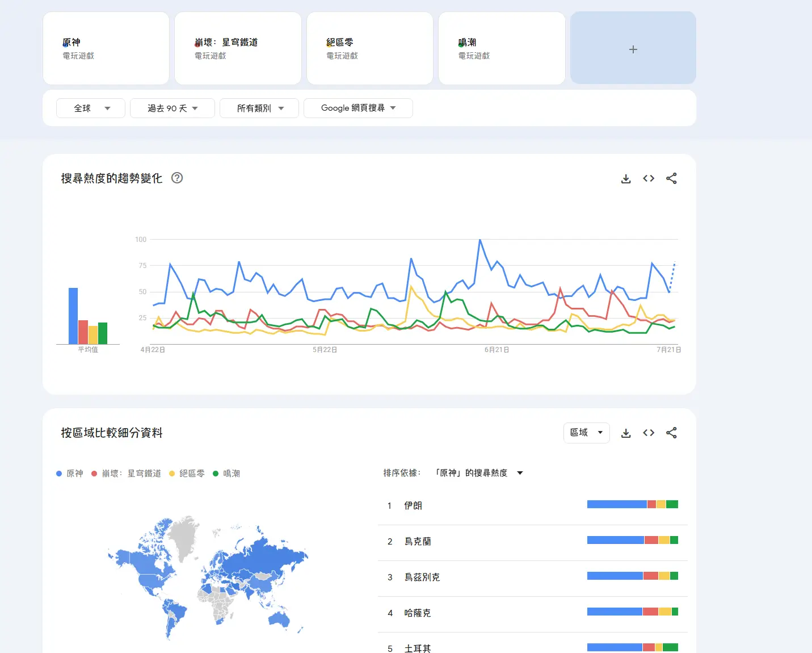
Task: Open embed code for 按區域比較細分資料
Action: click(x=649, y=433)
